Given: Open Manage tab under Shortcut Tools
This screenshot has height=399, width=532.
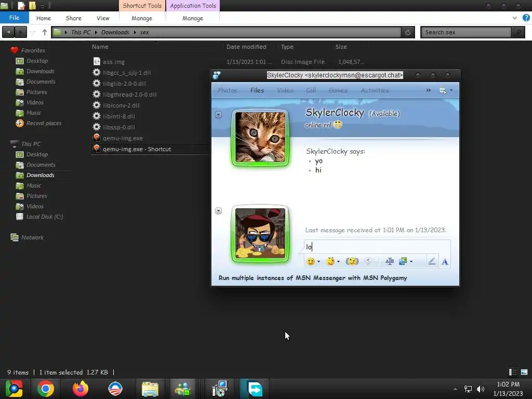Looking at the screenshot, I should point(142,18).
